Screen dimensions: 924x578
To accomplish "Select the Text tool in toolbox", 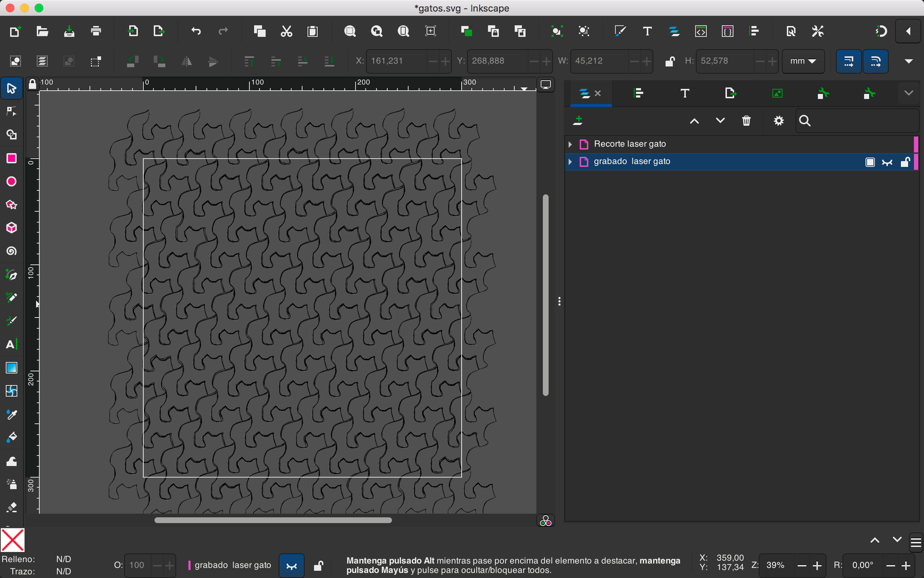I will (12, 344).
